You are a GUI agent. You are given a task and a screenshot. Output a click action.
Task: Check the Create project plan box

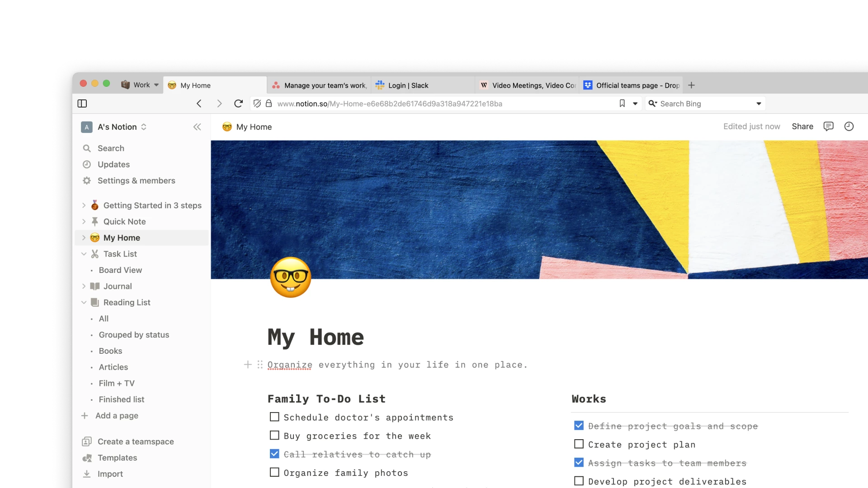(579, 444)
